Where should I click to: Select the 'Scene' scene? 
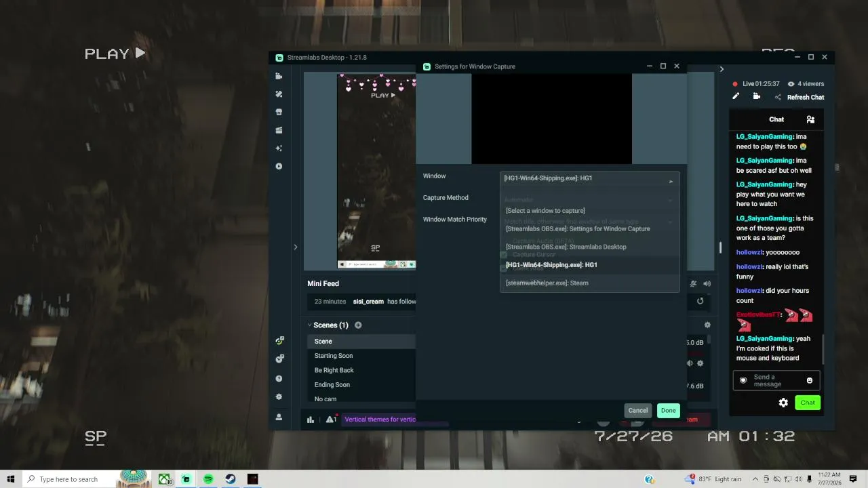point(361,342)
